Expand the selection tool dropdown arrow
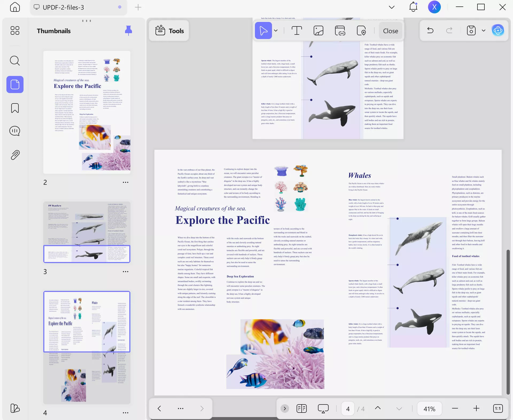The image size is (513, 420). coord(276,31)
